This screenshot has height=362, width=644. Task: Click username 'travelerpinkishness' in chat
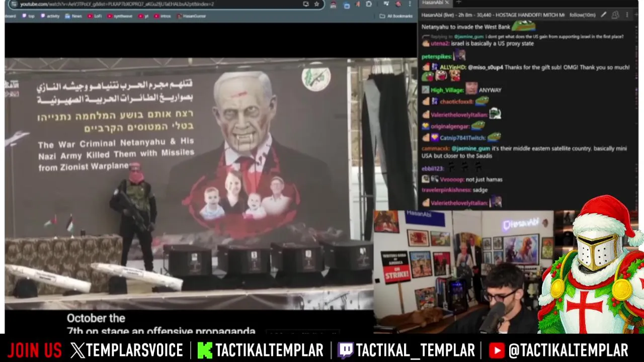click(446, 190)
